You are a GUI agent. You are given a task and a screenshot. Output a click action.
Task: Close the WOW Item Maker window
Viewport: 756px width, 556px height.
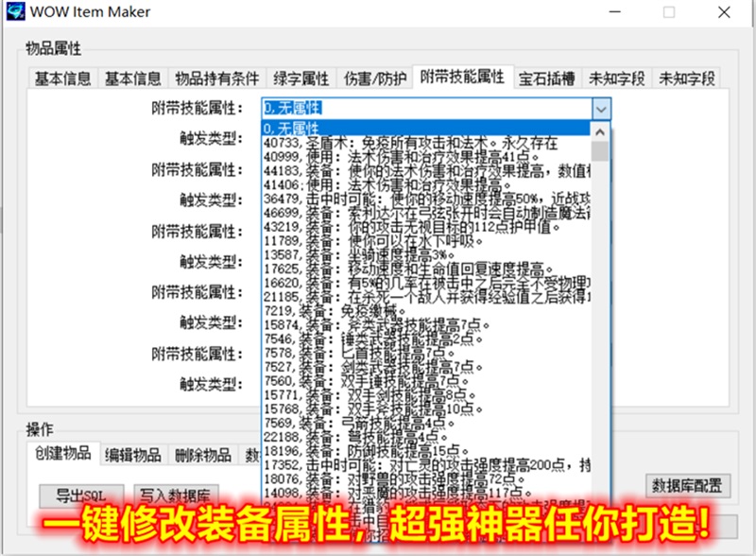pos(724,12)
